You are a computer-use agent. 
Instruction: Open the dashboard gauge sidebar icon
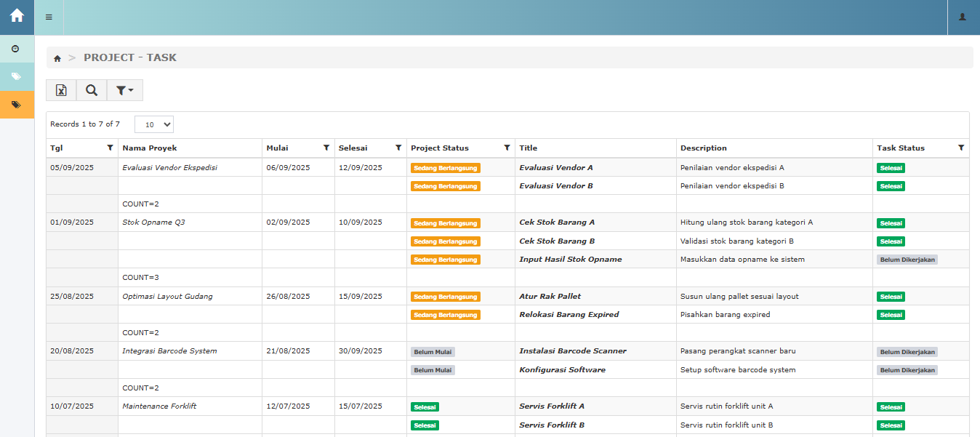pyautogui.click(x=16, y=49)
